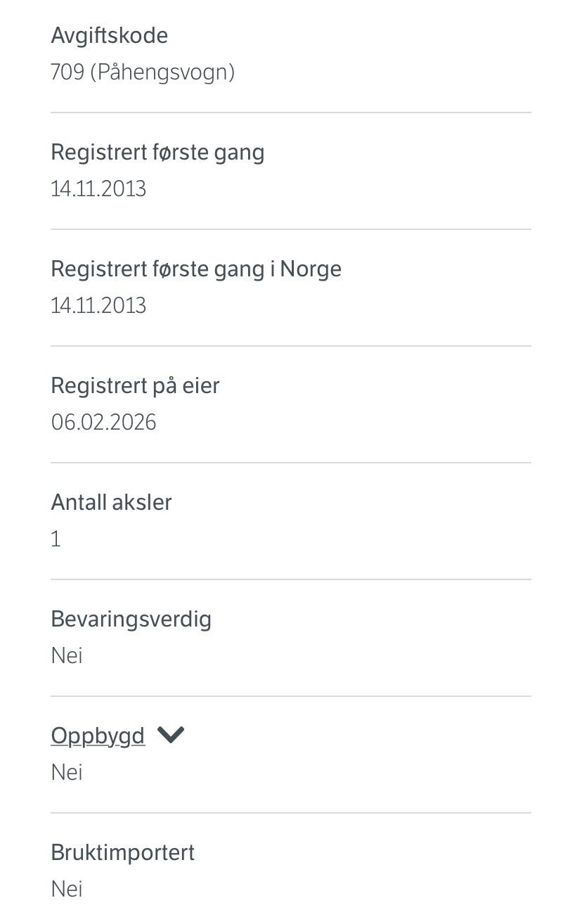Screen dimensions: 582x924
Task: Click the Avgiftskode heading
Action: click(110, 36)
